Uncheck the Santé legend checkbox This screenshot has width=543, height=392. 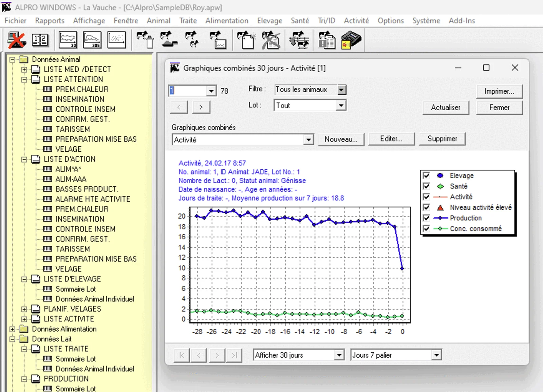pos(427,186)
